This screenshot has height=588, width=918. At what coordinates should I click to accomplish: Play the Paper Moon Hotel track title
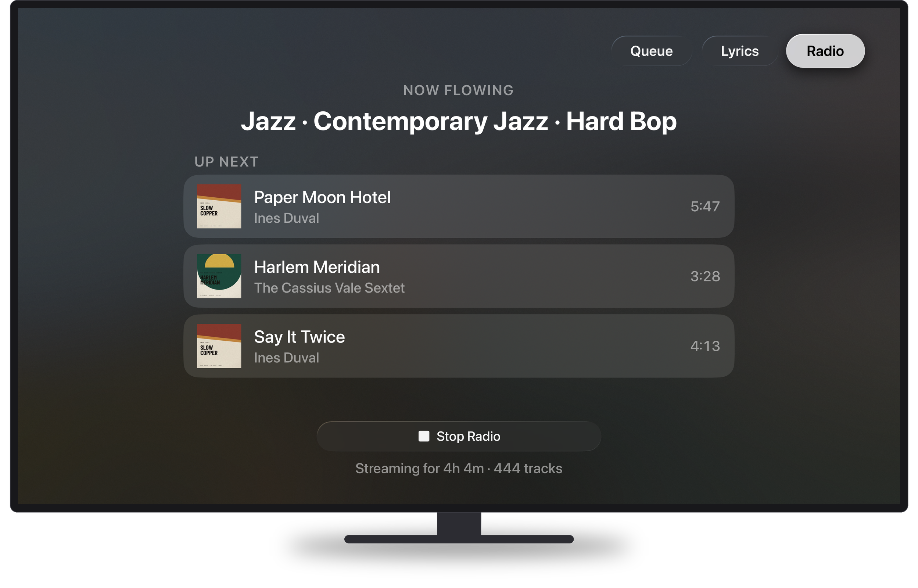(322, 197)
